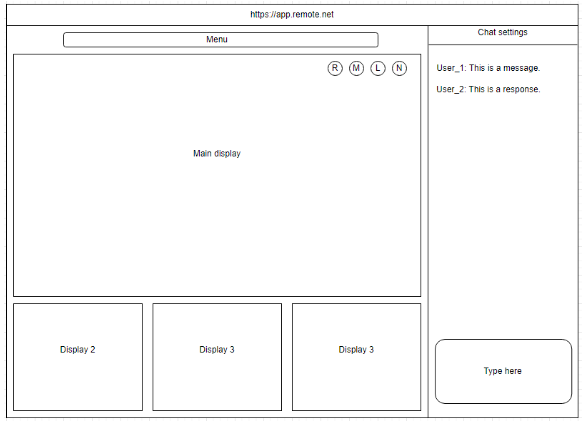This screenshot has width=585, height=423.
Task: Switch to the Display 2 thumbnail
Action: coord(78,357)
